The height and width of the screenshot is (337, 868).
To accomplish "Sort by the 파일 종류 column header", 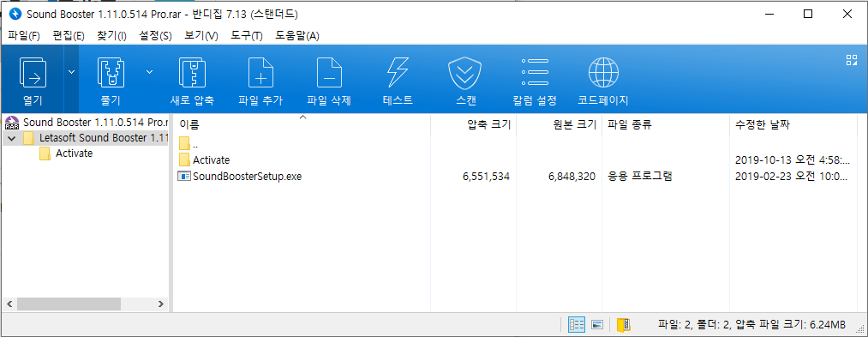I will pyautogui.click(x=630, y=125).
